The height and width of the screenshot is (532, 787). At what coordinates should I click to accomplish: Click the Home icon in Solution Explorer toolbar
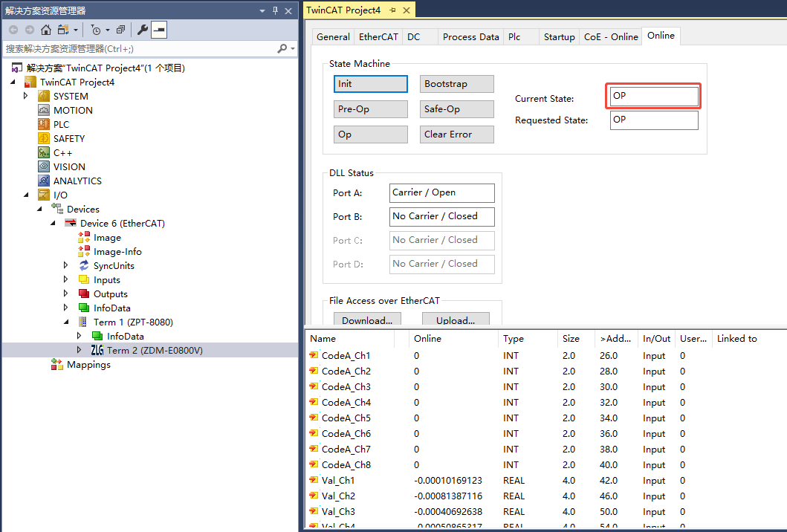click(46, 30)
